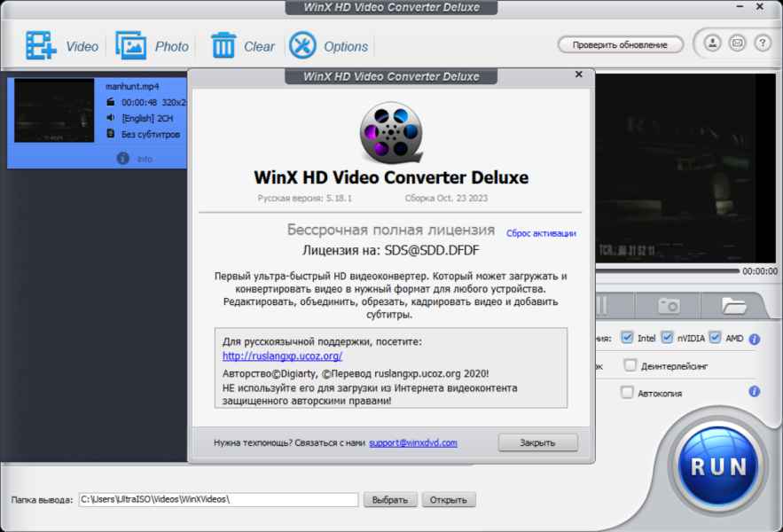Toggle the nVIDIA hardware checkbox
Image resolution: width=783 pixels, height=532 pixels.
pyautogui.click(x=667, y=338)
